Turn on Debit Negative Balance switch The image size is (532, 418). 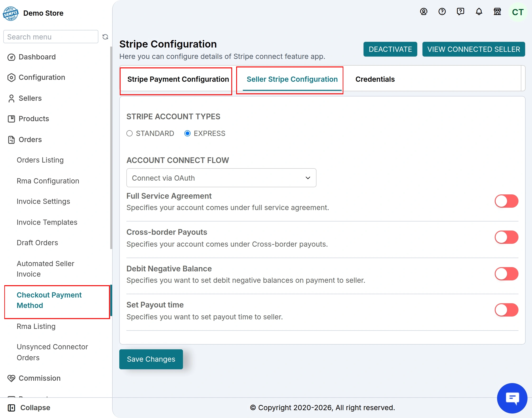(x=506, y=274)
